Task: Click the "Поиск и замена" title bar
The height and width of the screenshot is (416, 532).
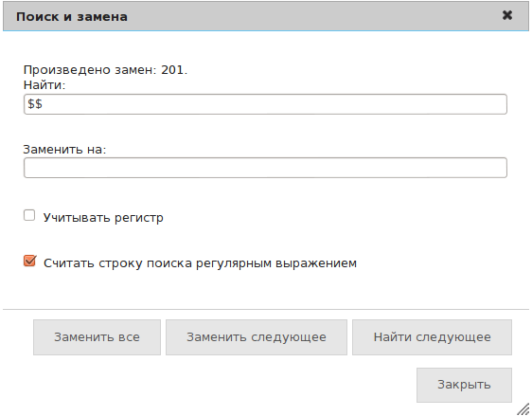Action: click(x=266, y=16)
